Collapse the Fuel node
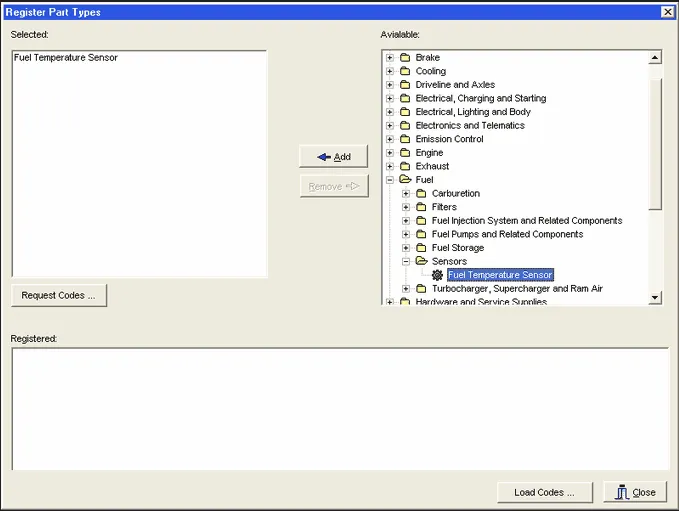The height and width of the screenshot is (511, 679). [390, 180]
